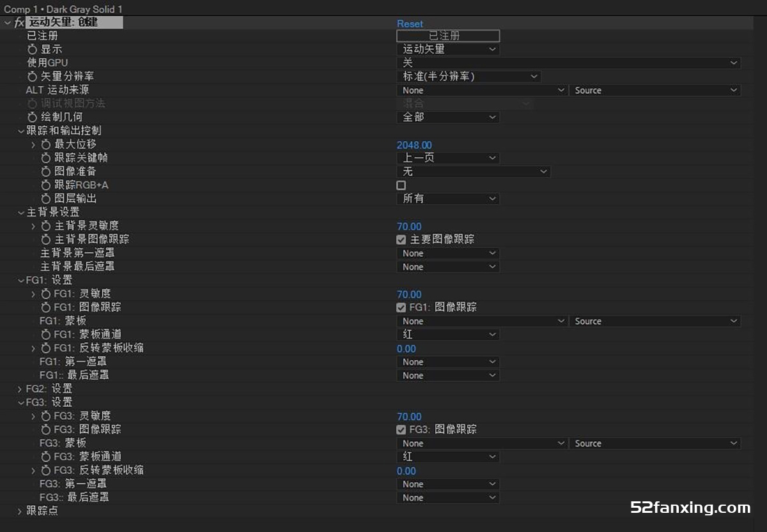Click the stopwatch for FG1: 蒙板通道
This screenshot has width=767, height=532.
(45, 334)
